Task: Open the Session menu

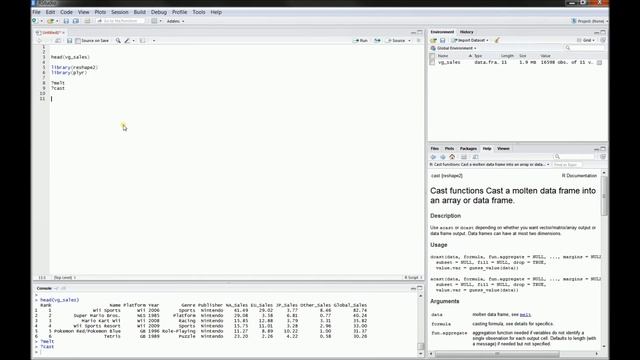Action: 120,12
